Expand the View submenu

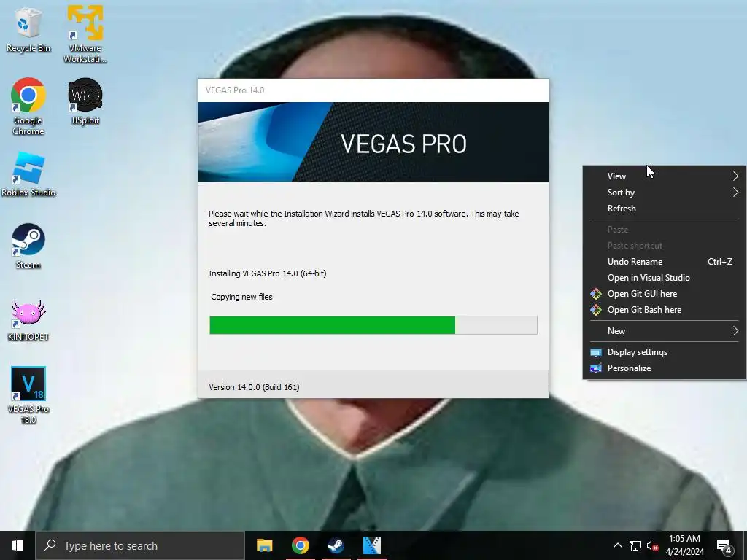pyautogui.click(x=664, y=176)
